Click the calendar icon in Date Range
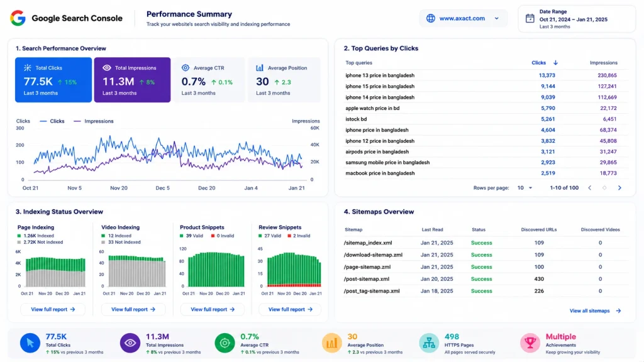 pyautogui.click(x=530, y=18)
